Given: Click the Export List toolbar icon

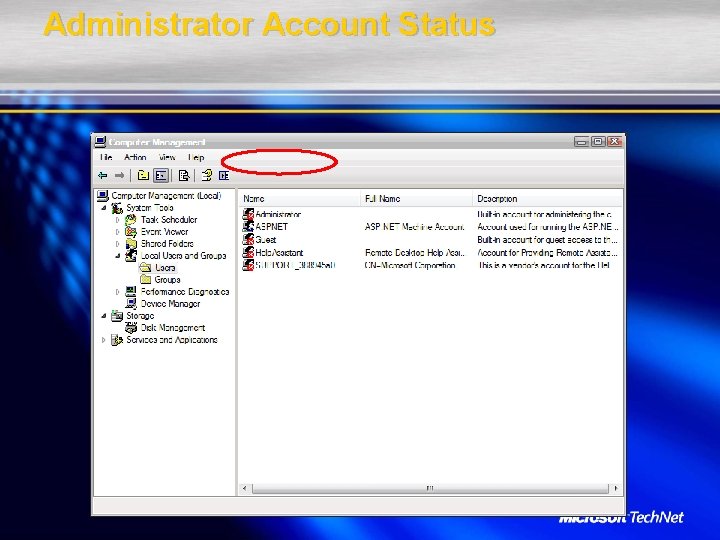Looking at the screenshot, I should pos(184,175).
